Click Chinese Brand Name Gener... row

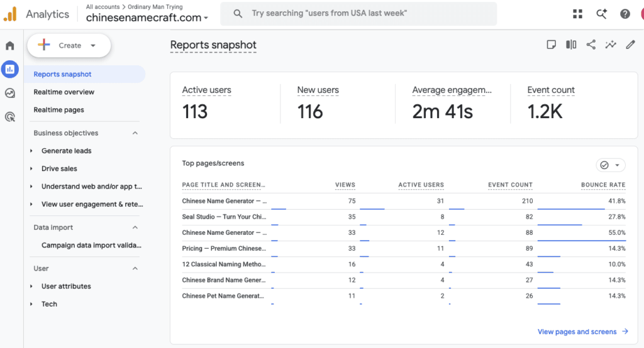pos(404,280)
